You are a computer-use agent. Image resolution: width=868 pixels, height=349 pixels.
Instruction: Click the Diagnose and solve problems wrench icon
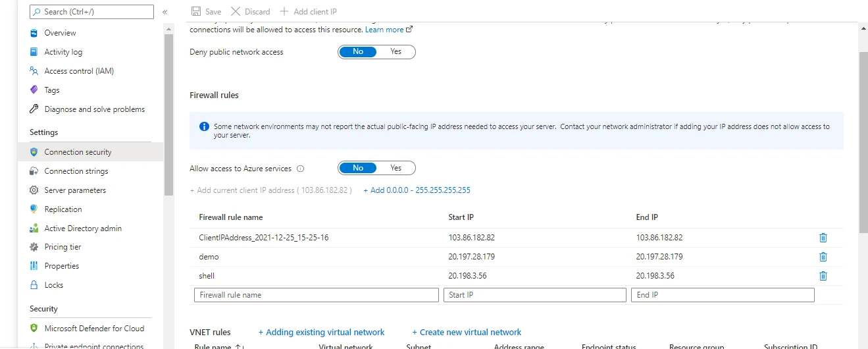pos(34,109)
